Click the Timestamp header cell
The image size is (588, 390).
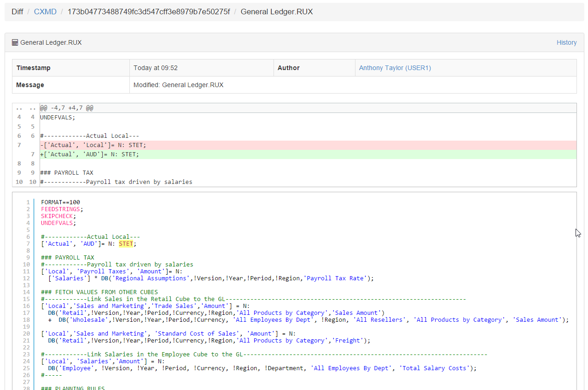[x=71, y=68]
